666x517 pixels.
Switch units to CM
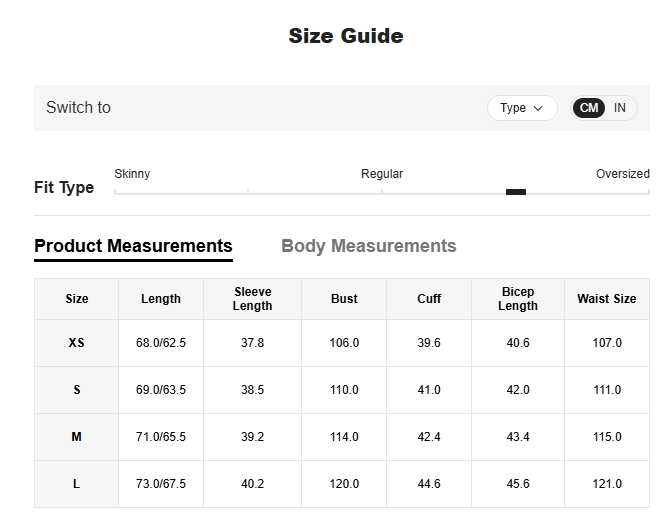tap(589, 108)
